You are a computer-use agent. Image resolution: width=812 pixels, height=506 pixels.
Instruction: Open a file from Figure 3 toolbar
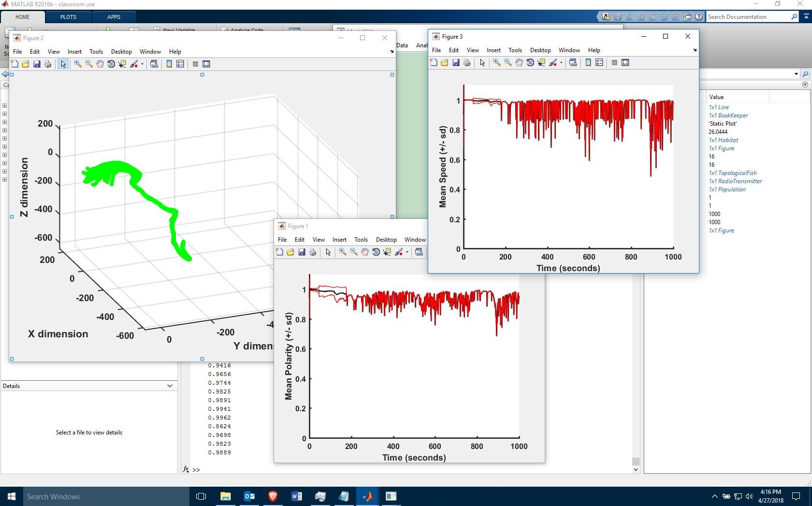coord(445,62)
